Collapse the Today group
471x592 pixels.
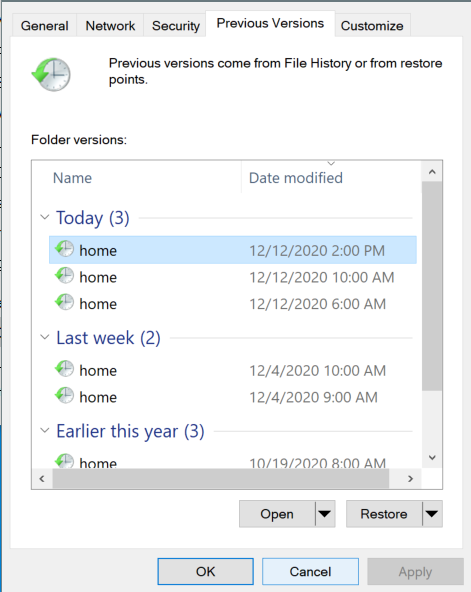click(45, 217)
